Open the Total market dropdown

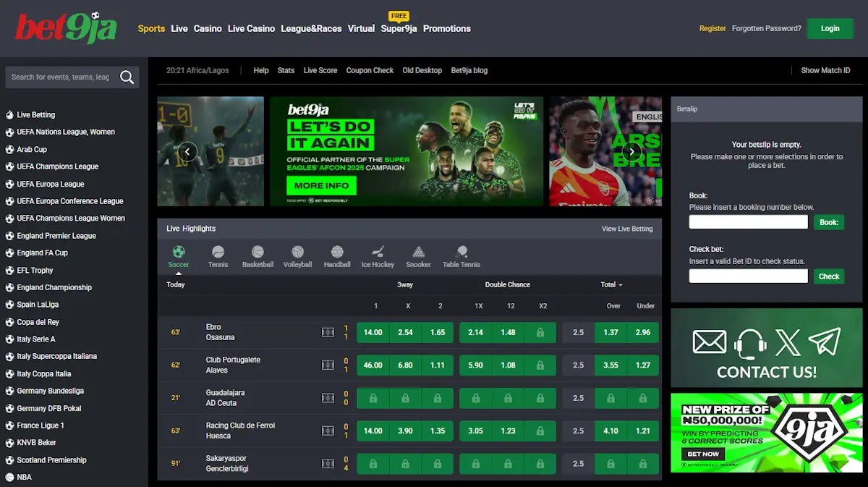click(x=612, y=284)
